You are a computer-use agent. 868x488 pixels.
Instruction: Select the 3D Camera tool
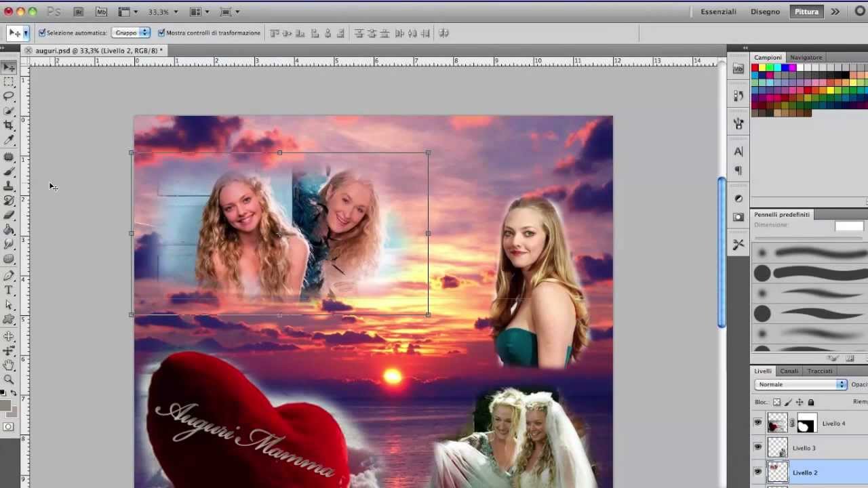point(9,350)
